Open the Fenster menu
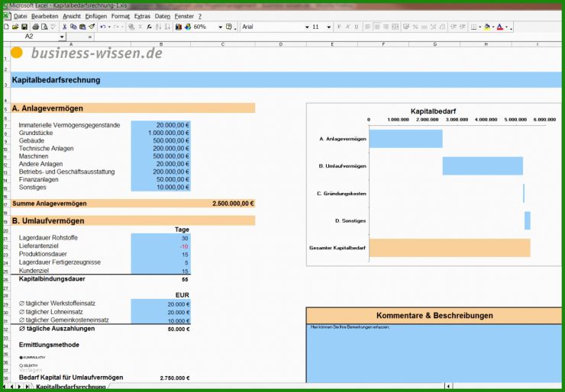 pyautogui.click(x=184, y=16)
